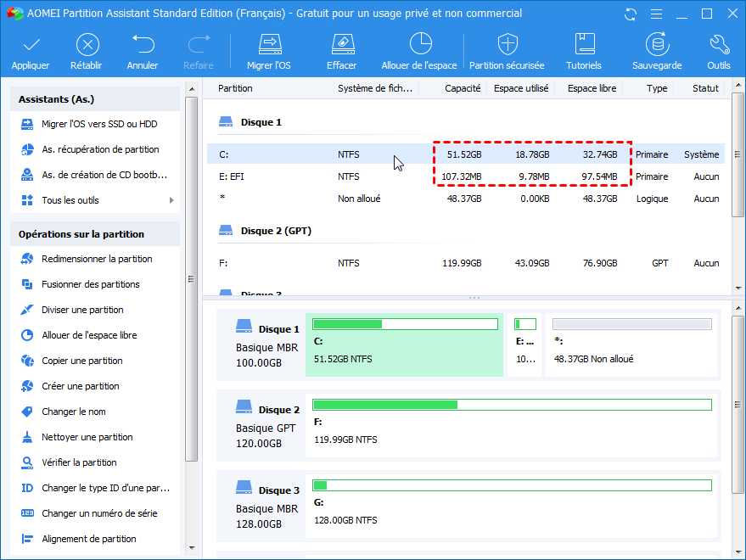Screen dimensions: 746x560
Task: Open Allouer de l'espace tool
Action: pyautogui.click(x=419, y=45)
